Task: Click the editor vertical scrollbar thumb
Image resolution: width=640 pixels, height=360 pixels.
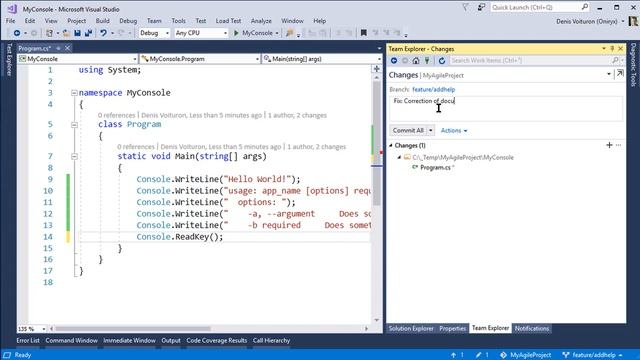Action: 377,144
